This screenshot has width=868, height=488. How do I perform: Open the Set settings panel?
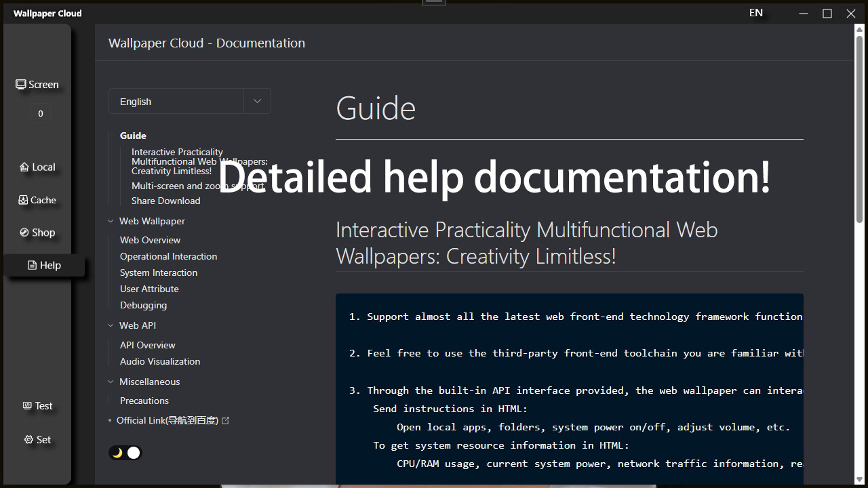pos(37,439)
